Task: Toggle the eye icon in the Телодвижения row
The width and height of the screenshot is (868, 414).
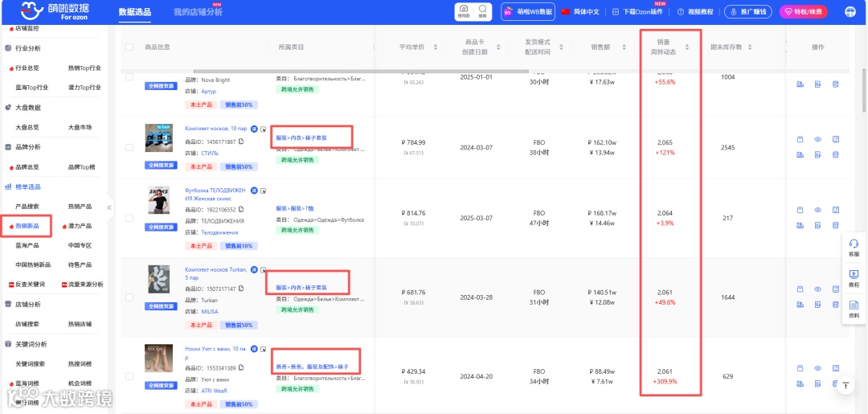Action: [x=817, y=211]
